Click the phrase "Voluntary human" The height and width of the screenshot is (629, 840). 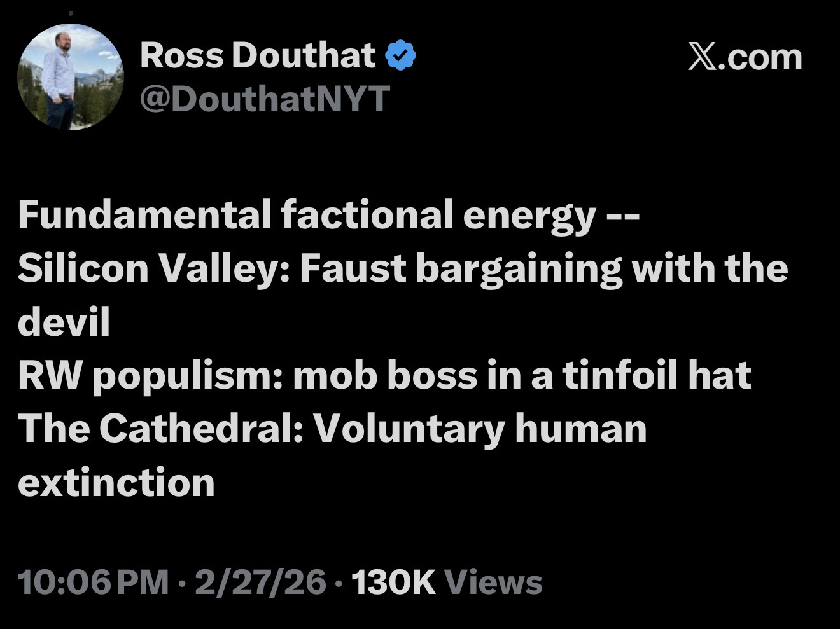click(481, 429)
